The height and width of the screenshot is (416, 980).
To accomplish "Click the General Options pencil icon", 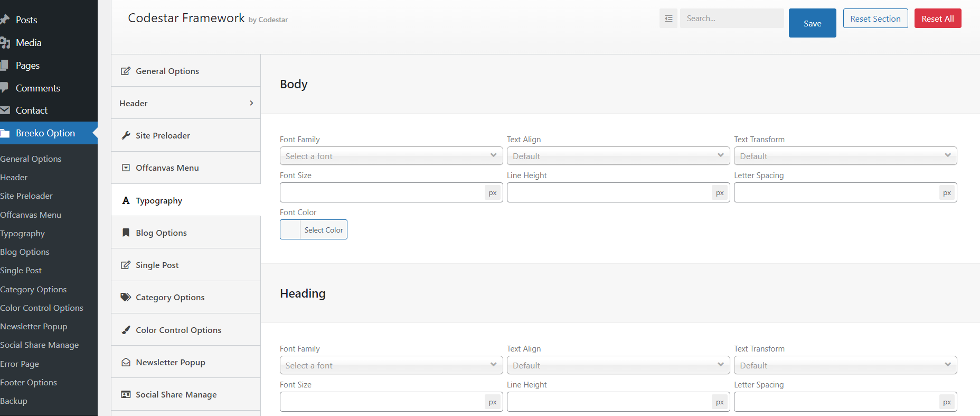I will (126, 71).
